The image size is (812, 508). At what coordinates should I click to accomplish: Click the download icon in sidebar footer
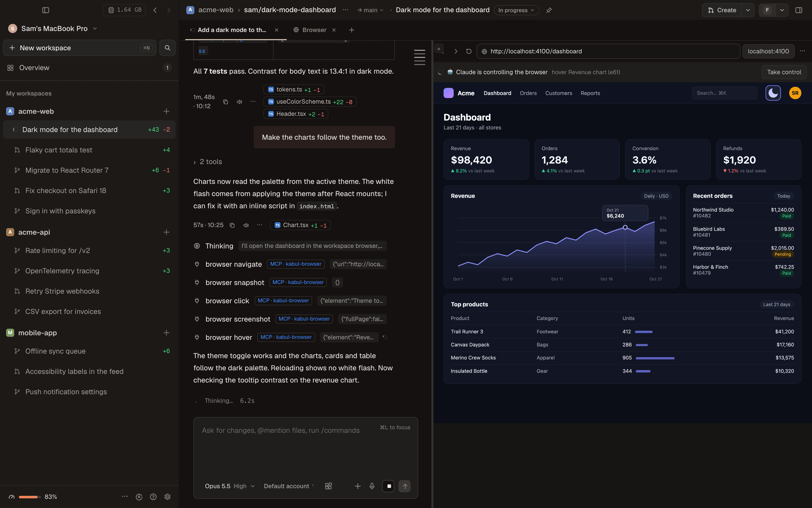pyautogui.click(x=139, y=497)
